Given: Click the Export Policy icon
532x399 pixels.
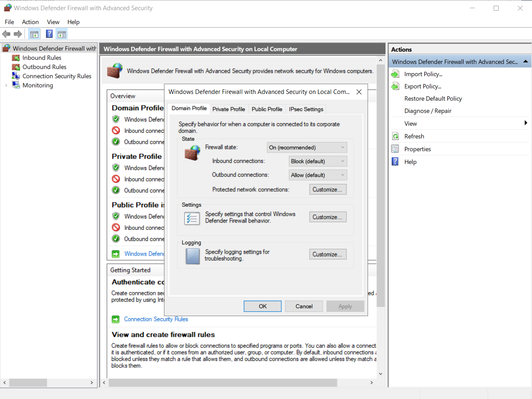Looking at the screenshot, I should tap(394, 86).
